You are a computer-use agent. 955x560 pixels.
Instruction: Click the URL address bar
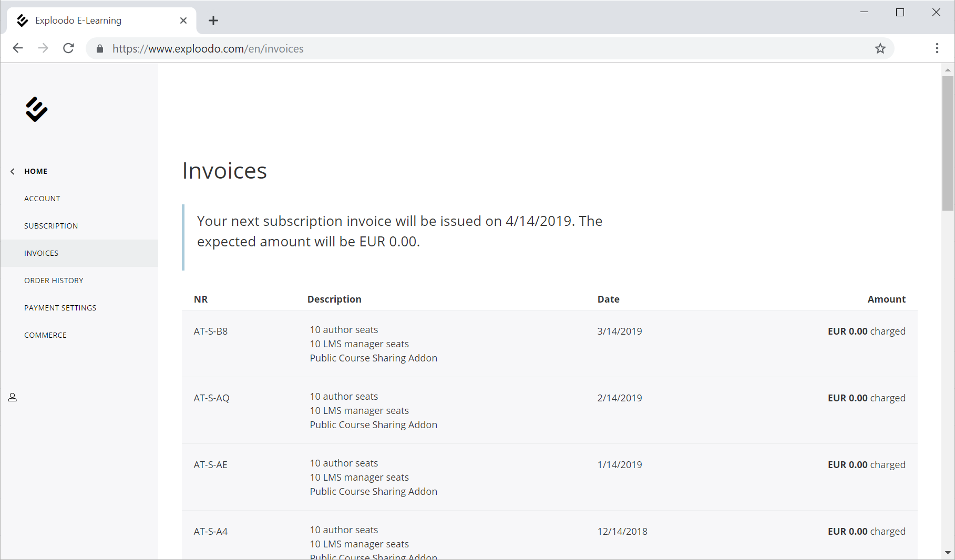tap(473, 49)
